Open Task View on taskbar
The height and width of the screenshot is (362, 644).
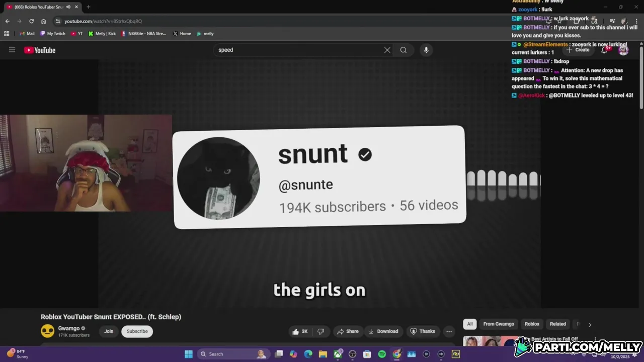pos(279,354)
